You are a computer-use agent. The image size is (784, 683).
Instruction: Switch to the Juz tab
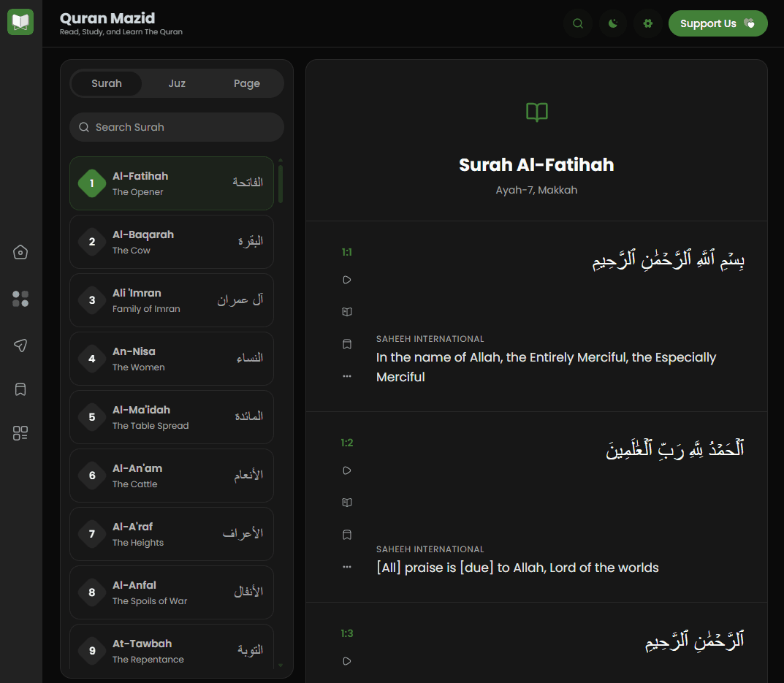tap(177, 83)
